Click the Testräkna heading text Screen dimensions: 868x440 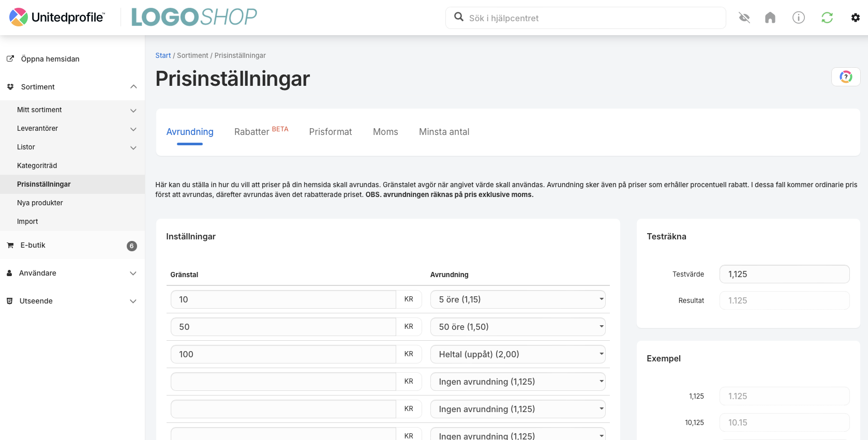pos(666,236)
